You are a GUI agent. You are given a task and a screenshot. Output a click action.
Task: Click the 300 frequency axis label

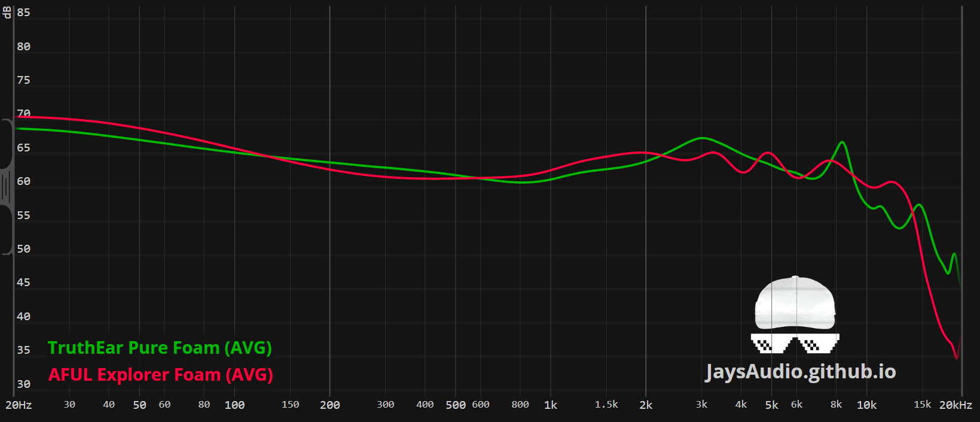pyautogui.click(x=386, y=405)
